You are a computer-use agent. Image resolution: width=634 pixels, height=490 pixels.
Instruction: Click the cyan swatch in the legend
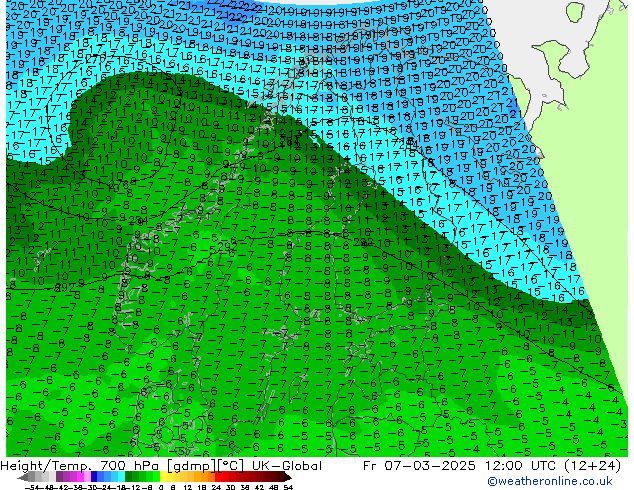(x=121, y=476)
